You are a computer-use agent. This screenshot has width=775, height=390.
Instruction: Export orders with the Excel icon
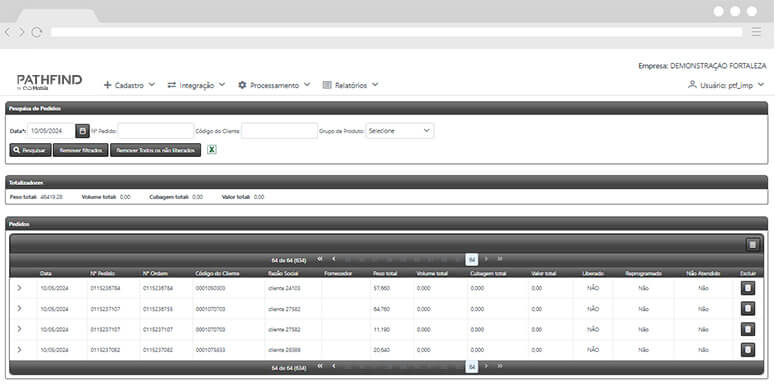[x=212, y=149]
